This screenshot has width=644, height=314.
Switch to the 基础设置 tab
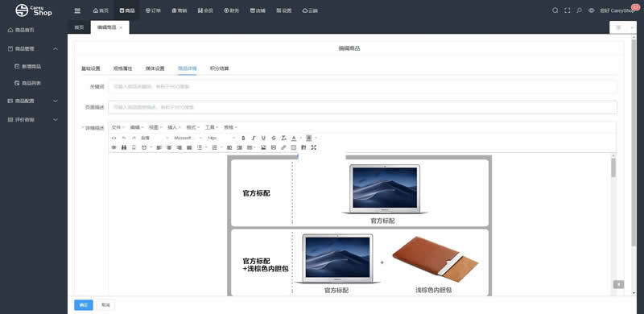(91, 68)
